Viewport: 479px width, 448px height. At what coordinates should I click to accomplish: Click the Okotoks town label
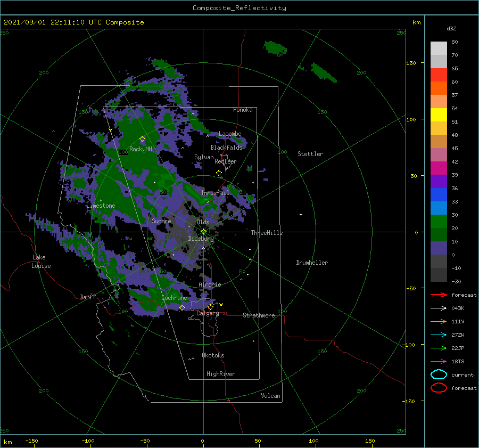click(x=213, y=355)
